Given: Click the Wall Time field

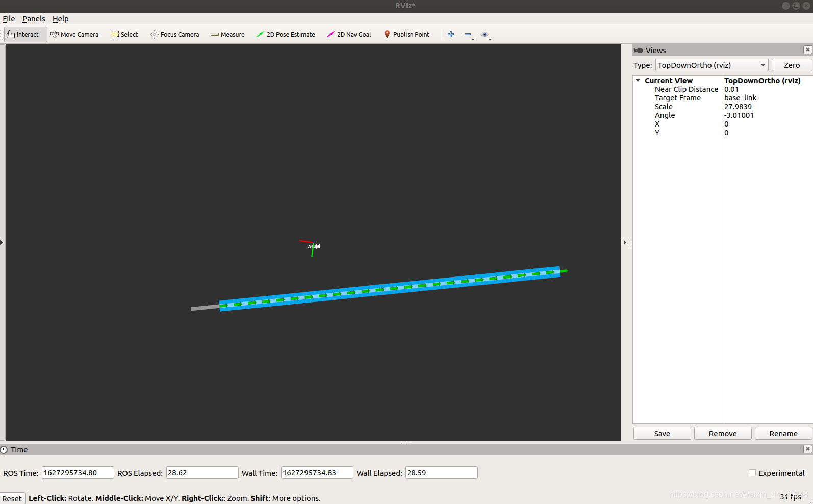Looking at the screenshot, I should [317, 473].
